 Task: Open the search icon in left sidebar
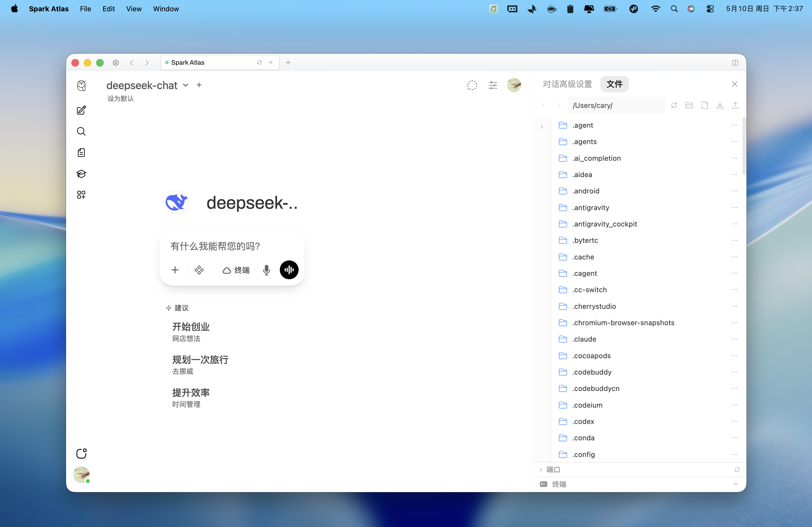point(81,131)
